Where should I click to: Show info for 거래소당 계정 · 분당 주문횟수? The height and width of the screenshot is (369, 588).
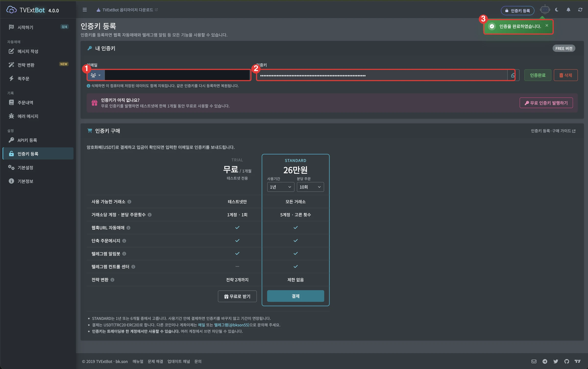point(150,215)
